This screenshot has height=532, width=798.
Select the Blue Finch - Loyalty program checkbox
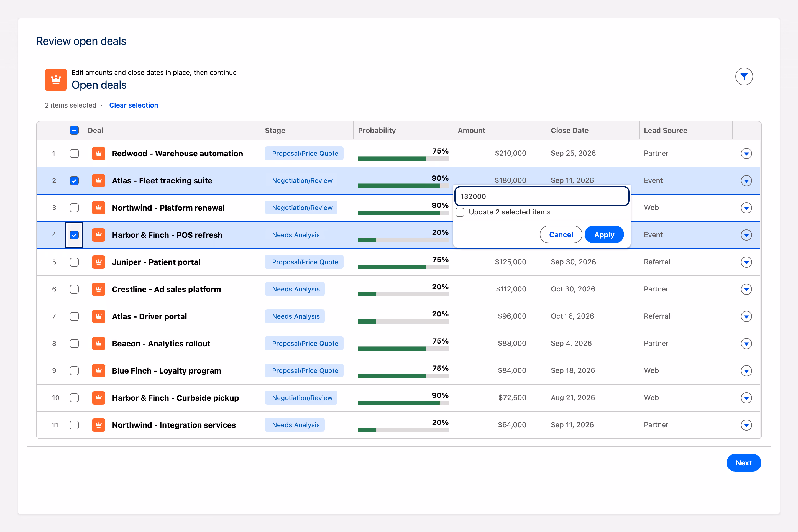74,370
